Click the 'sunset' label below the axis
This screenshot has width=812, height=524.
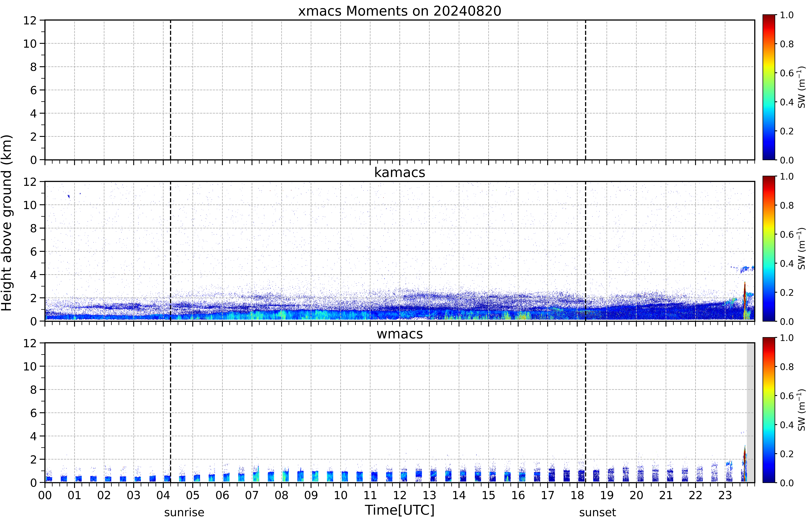click(x=597, y=512)
